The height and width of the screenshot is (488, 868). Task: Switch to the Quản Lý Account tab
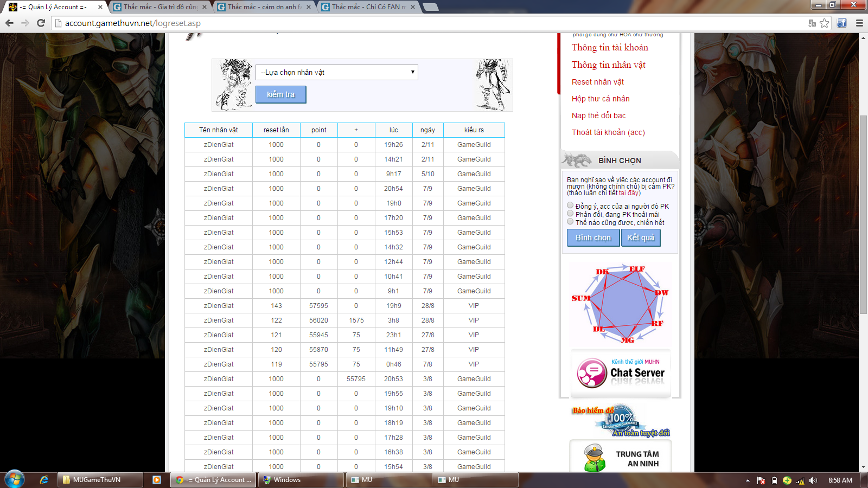53,7
